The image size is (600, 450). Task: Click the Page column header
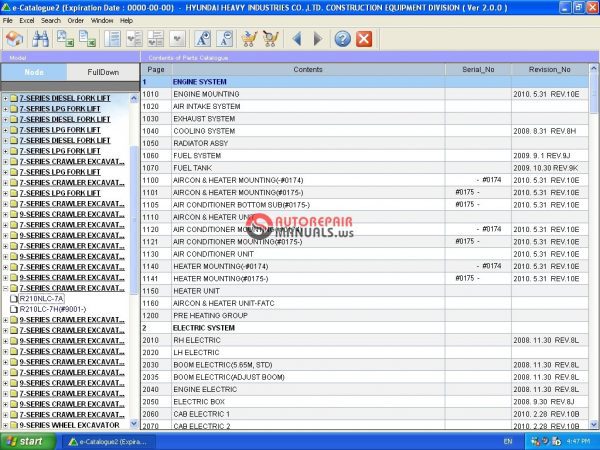tap(156, 70)
